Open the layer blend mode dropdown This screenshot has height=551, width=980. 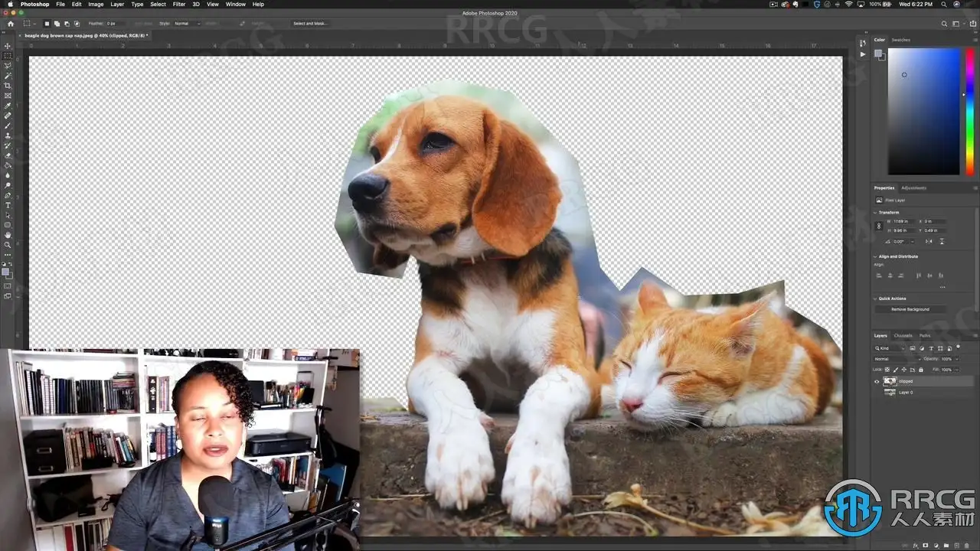click(x=896, y=358)
